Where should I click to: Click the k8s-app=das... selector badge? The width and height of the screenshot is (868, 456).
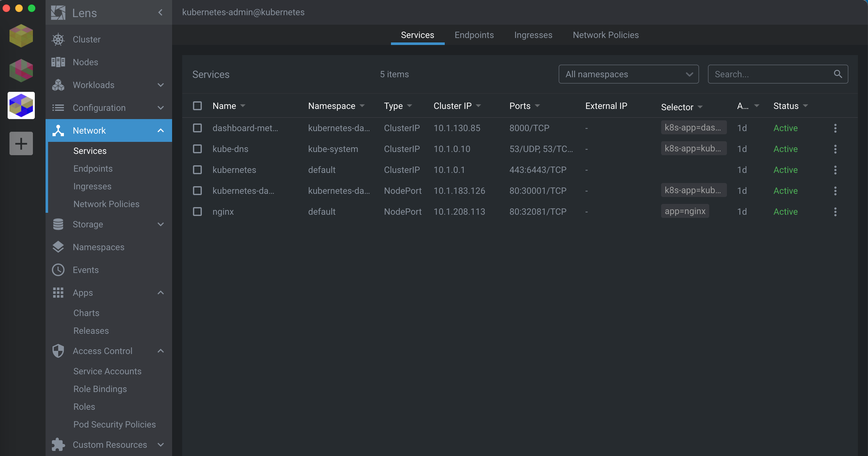693,128
